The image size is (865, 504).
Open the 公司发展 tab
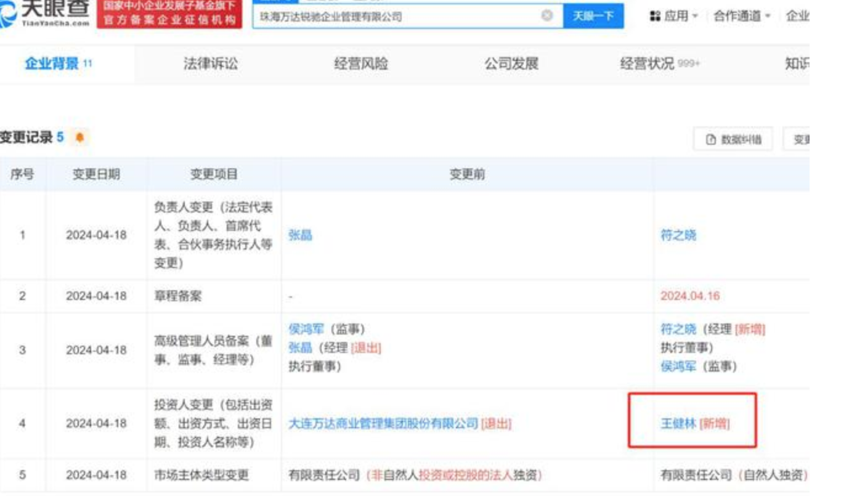511,63
